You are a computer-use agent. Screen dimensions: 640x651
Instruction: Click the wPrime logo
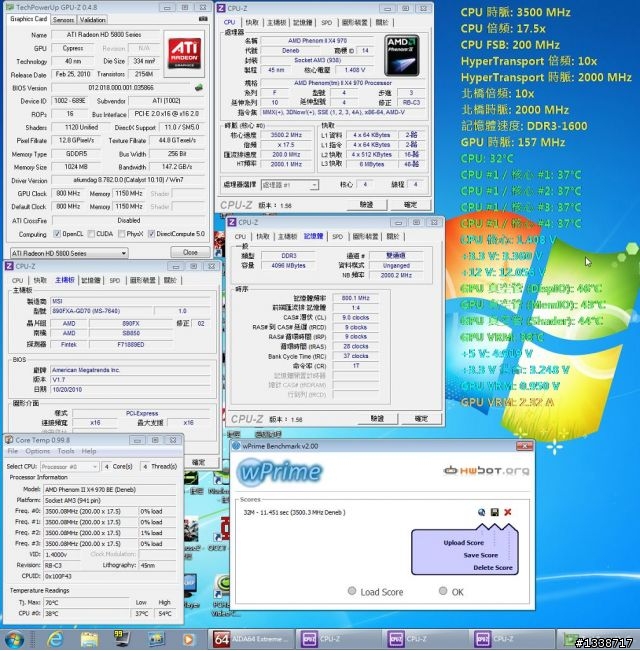[280, 471]
